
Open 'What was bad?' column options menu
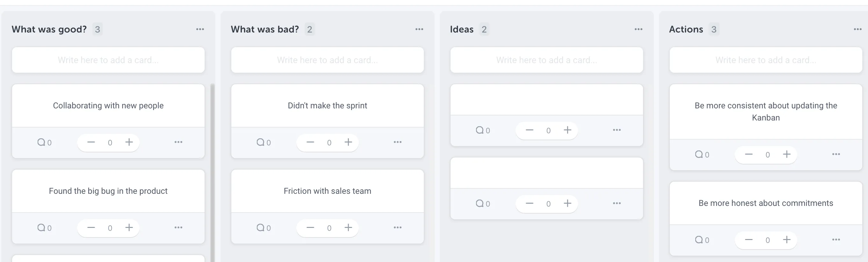coord(419,29)
